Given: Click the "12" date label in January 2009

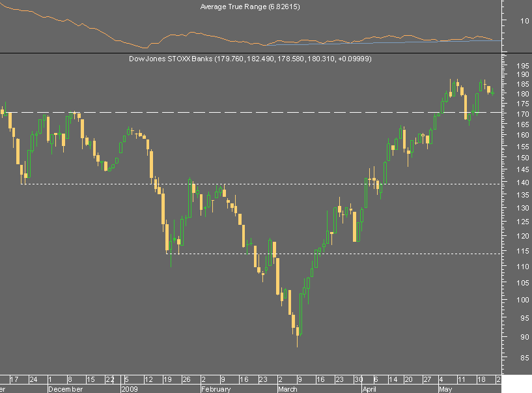Looking at the screenshot, I should pos(148,379).
